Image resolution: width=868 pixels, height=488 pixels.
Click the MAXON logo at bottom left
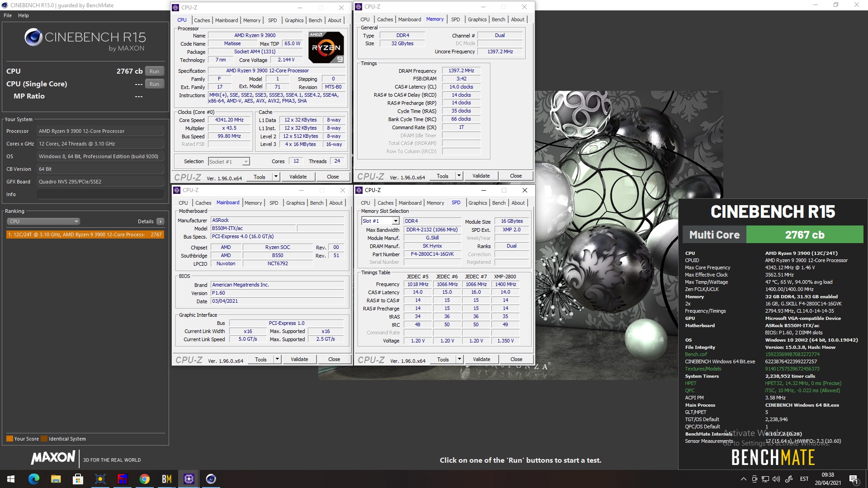53,457
